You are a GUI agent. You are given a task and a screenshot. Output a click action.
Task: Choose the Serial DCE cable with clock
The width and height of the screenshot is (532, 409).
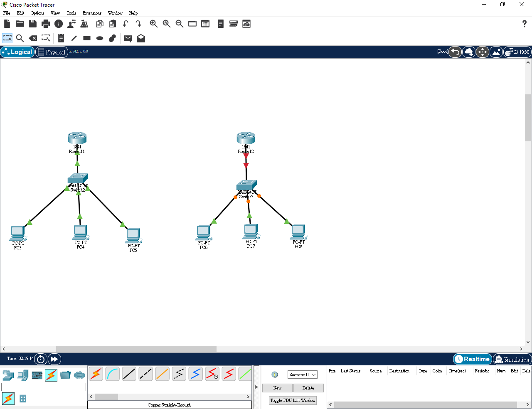pos(212,374)
